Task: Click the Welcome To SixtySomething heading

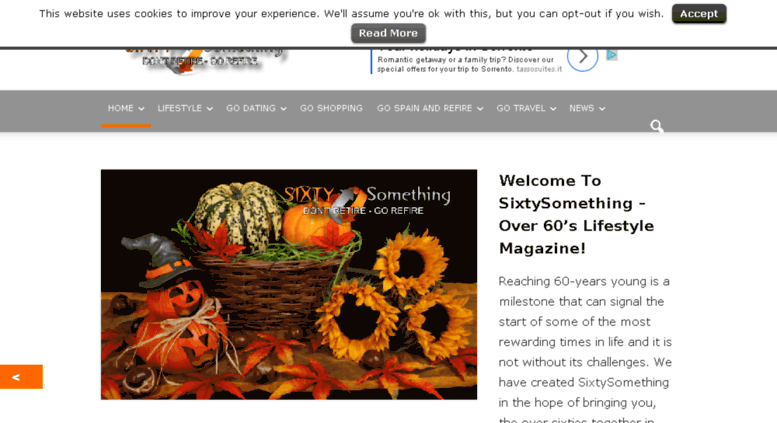Action: point(576,214)
